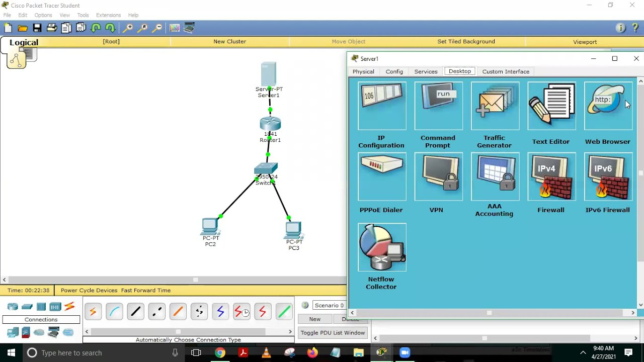Click the New scenario button
This screenshot has width=644, height=362.
[315, 319]
